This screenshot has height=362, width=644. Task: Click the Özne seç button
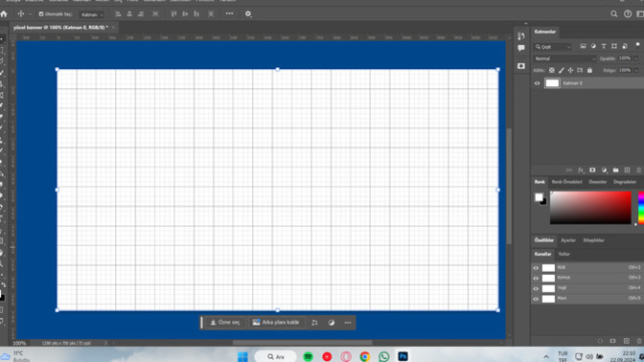point(225,323)
